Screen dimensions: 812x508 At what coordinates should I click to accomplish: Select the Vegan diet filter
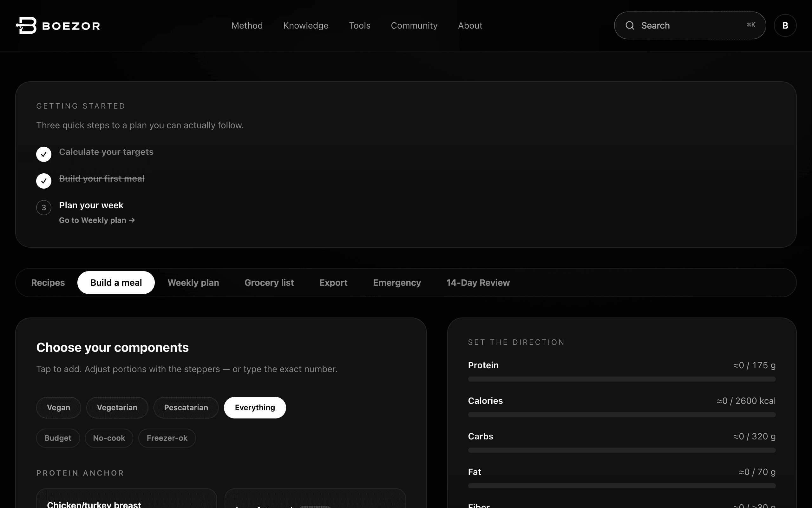(58, 408)
